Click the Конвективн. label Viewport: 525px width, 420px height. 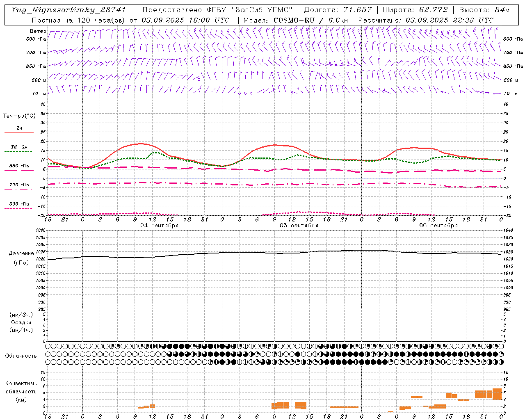21,383
